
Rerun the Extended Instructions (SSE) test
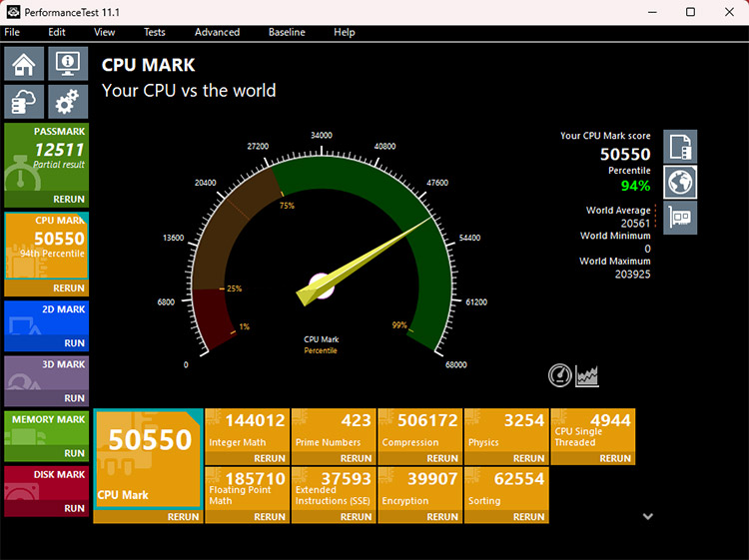click(334, 516)
